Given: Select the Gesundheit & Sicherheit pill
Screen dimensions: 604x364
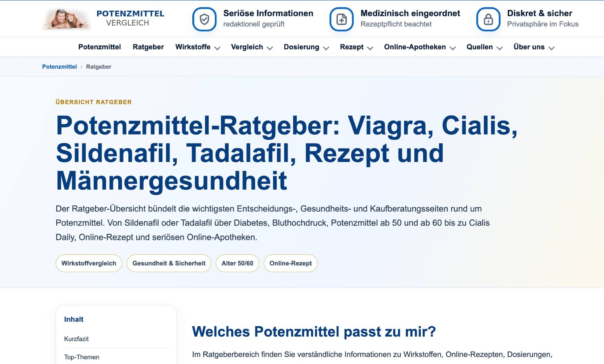Looking at the screenshot, I should click(x=169, y=263).
